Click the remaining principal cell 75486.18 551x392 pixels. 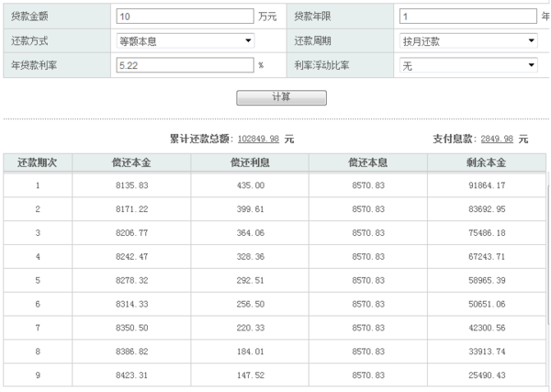486,233
